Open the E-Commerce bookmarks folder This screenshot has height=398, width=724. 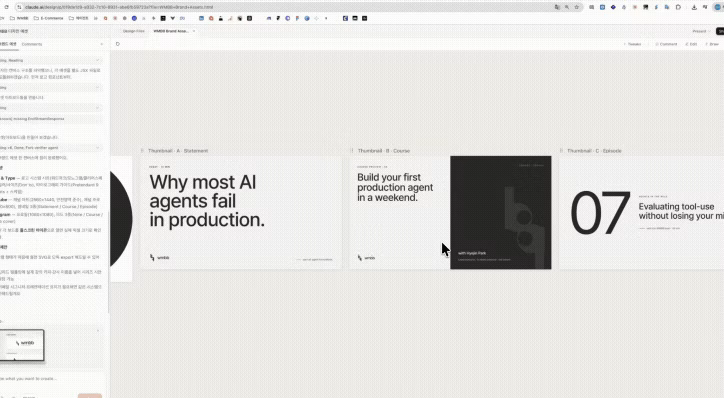click(x=48, y=18)
